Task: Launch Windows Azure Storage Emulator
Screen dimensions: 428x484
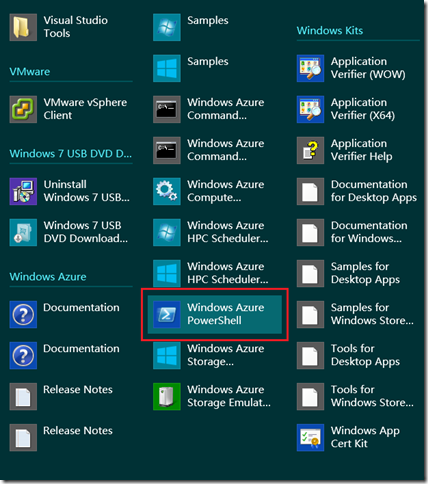Action: coord(212,396)
